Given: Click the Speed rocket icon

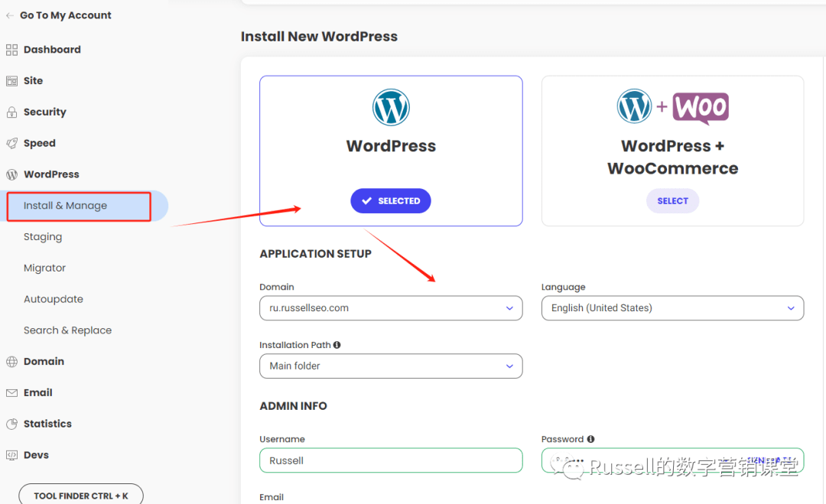Looking at the screenshot, I should tap(11, 144).
